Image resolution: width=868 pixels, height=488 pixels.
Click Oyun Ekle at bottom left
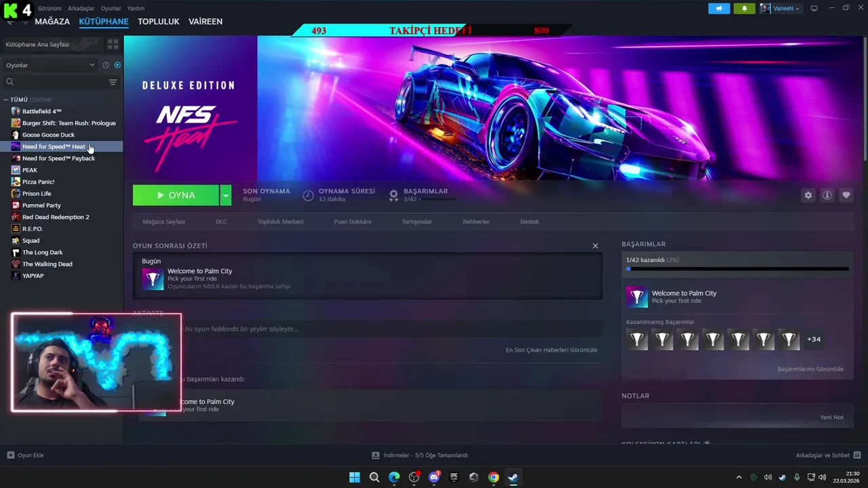point(25,455)
